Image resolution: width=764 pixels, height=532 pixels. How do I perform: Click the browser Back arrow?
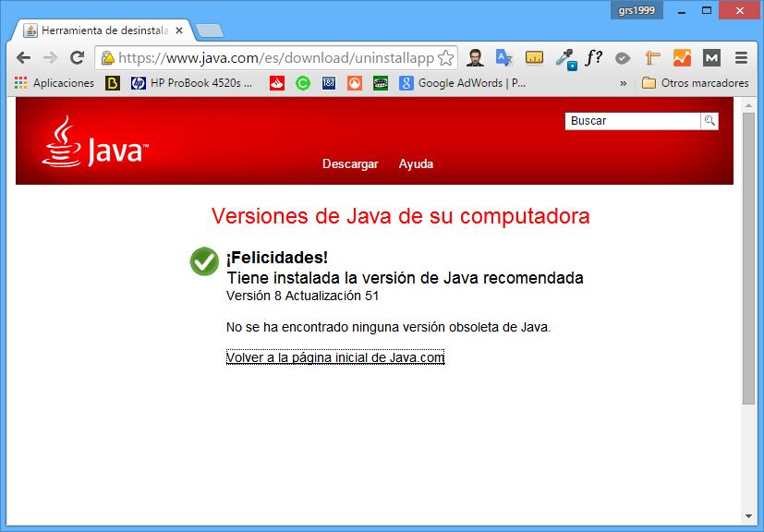click(24, 57)
